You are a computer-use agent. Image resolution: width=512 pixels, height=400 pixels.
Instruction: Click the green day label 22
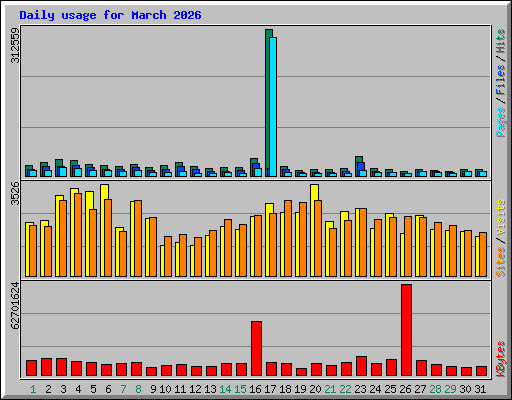click(345, 389)
